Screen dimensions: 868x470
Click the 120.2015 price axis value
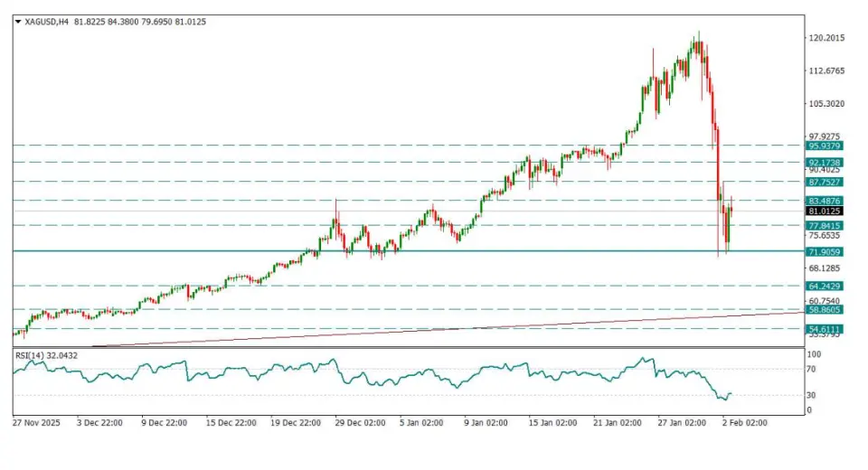click(826, 38)
